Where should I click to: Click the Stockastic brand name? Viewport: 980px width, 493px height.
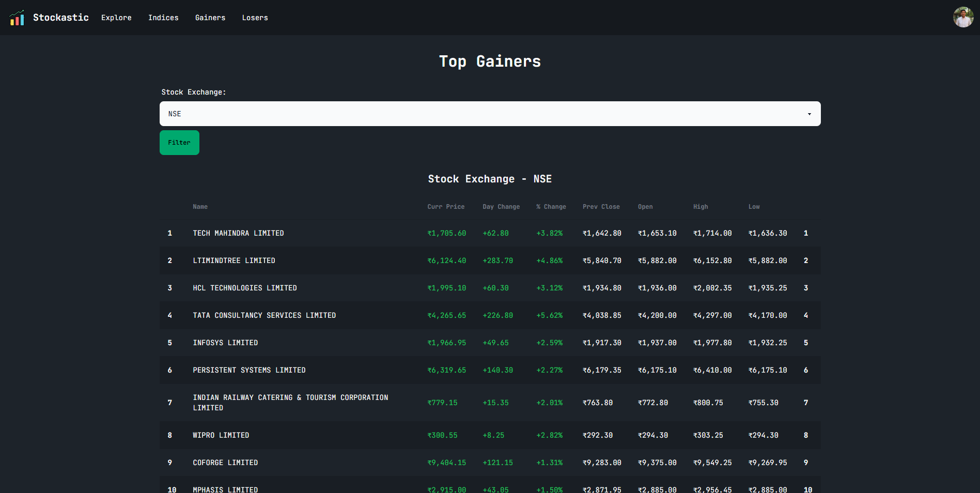[x=61, y=18]
